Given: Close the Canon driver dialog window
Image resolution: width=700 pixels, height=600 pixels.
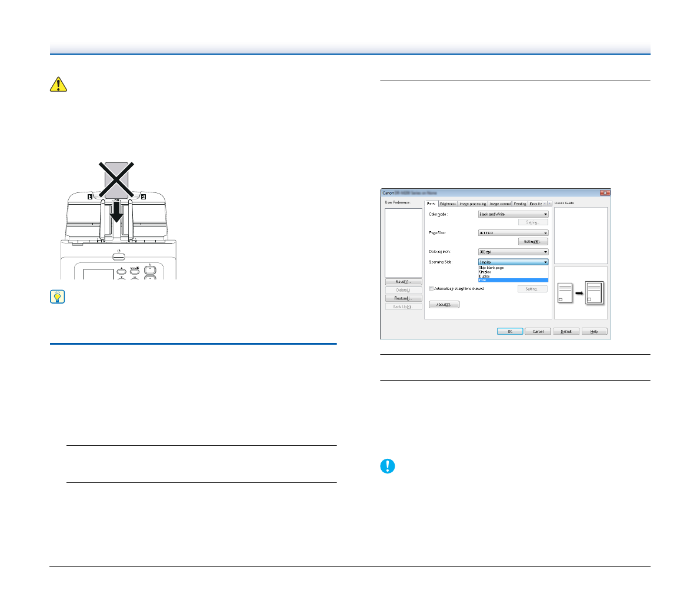Looking at the screenshot, I should [x=604, y=193].
